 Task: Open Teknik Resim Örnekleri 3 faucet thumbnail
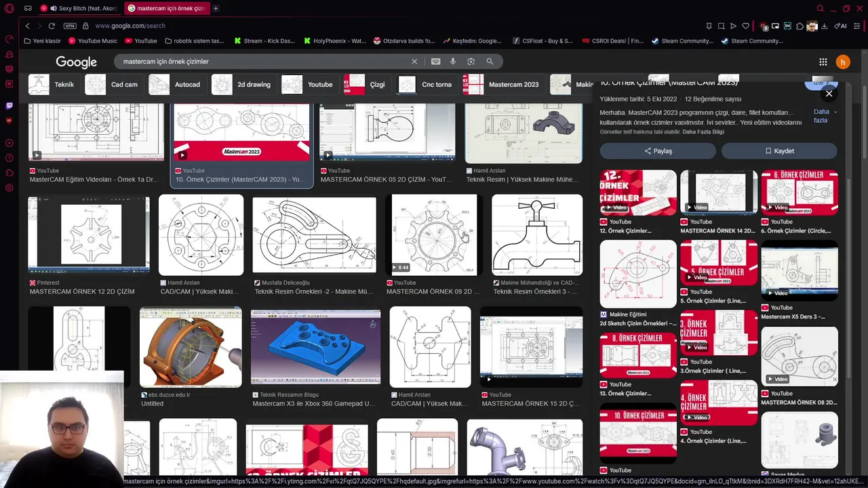tap(537, 235)
